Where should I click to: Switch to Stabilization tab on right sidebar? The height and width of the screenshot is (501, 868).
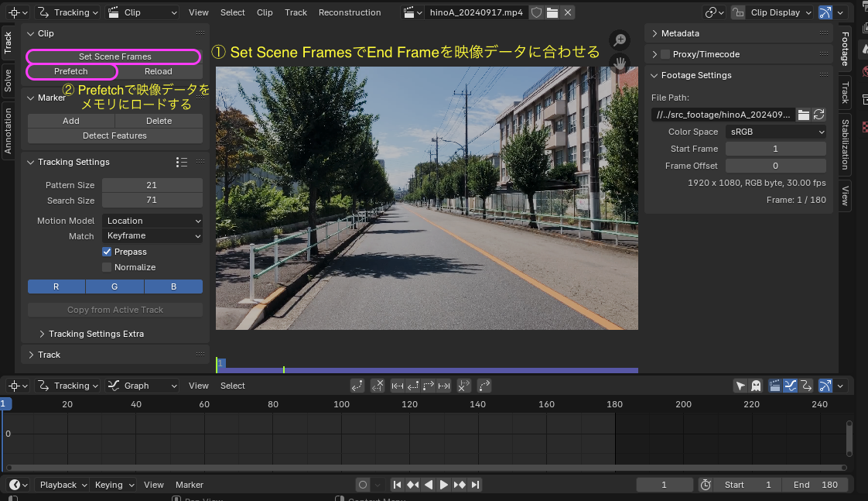coord(846,144)
